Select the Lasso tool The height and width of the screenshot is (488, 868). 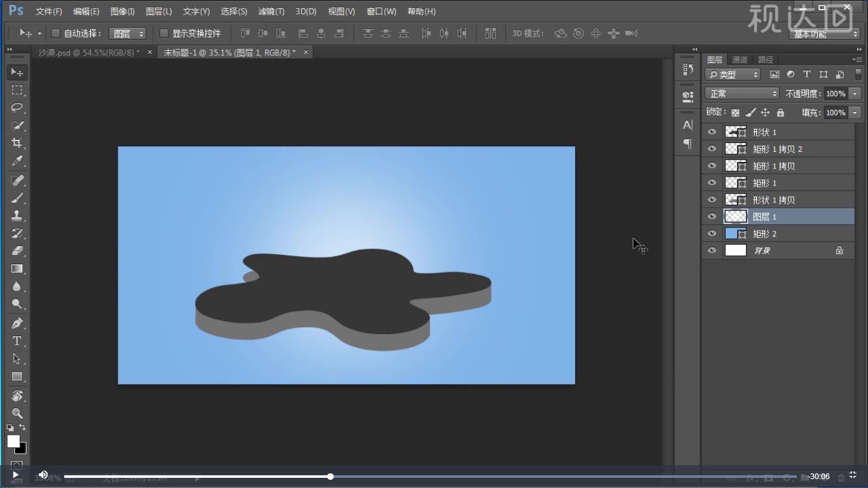(17, 107)
